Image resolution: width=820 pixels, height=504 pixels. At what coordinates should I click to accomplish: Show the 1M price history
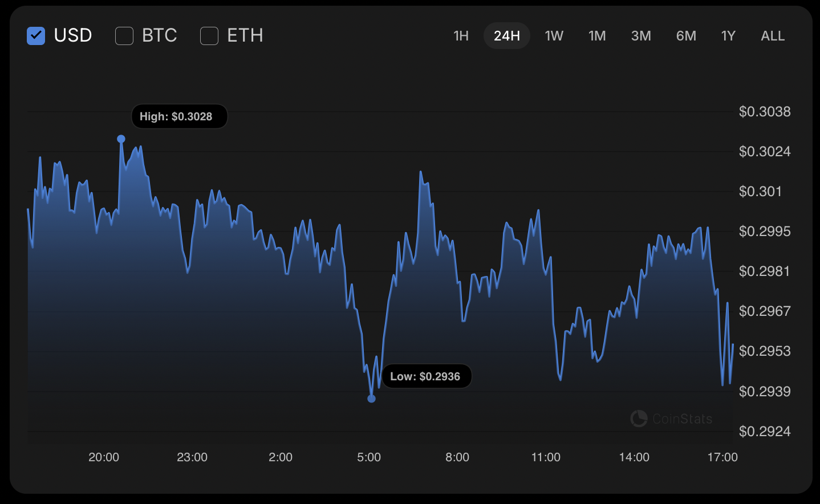597,36
